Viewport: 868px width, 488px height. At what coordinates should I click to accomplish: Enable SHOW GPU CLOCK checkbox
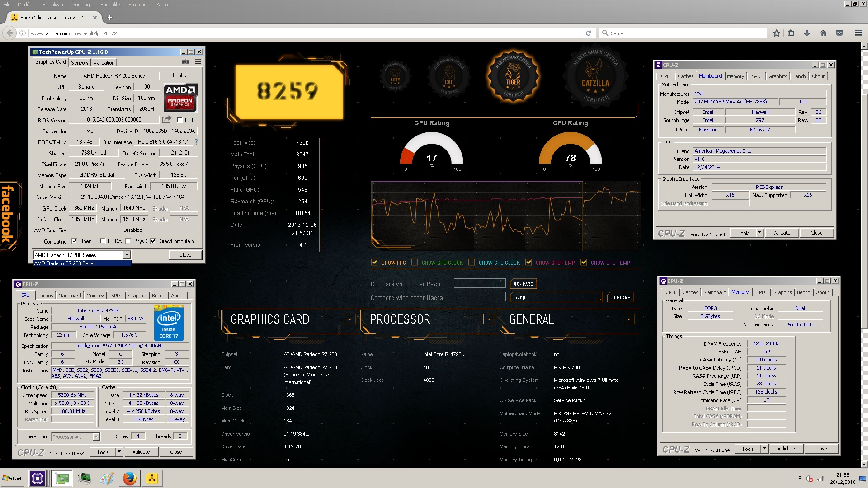[x=415, y=262]
